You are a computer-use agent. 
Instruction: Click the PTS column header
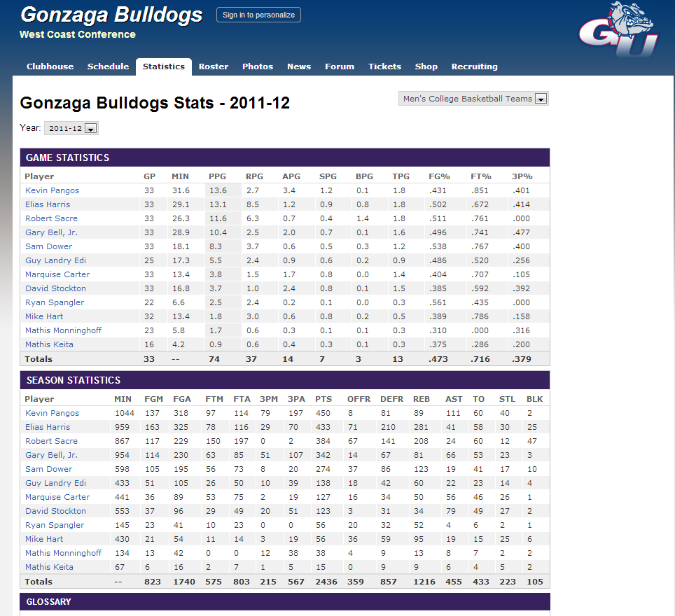323,399
